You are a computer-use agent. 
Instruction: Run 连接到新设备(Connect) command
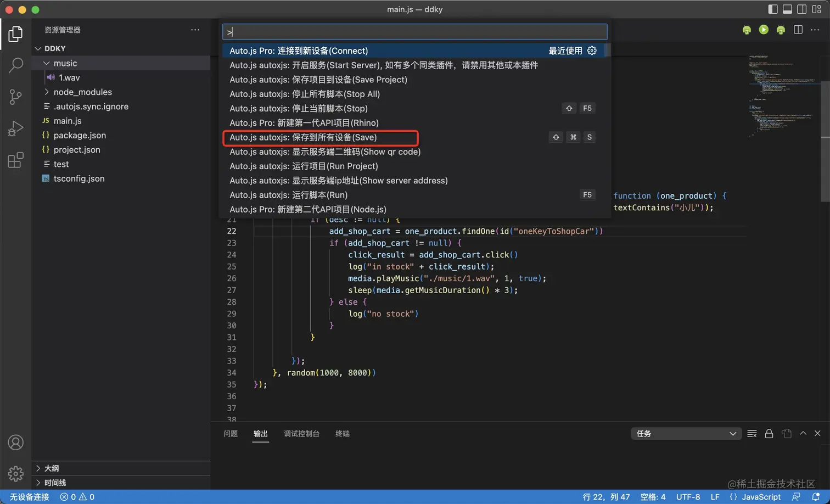(414, 51)
